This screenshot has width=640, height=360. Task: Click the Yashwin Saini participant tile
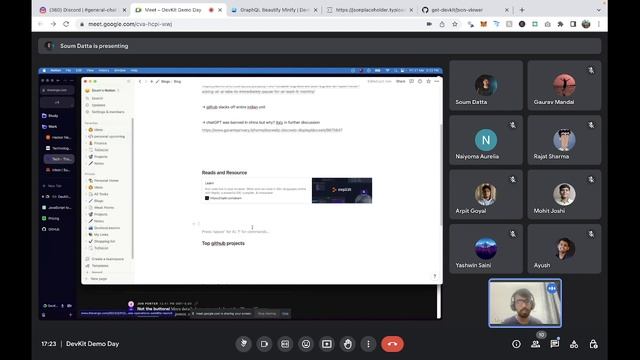(x=486, y=249)
